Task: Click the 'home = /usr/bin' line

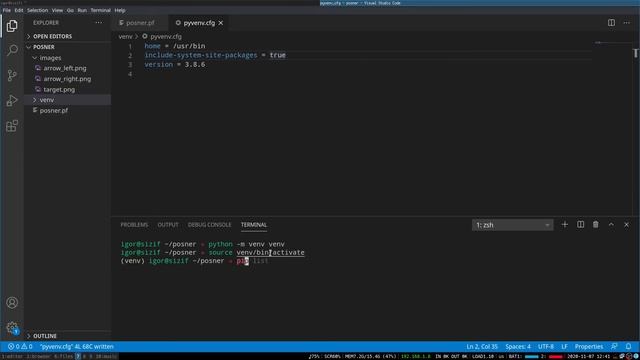Action: point(175,46)
